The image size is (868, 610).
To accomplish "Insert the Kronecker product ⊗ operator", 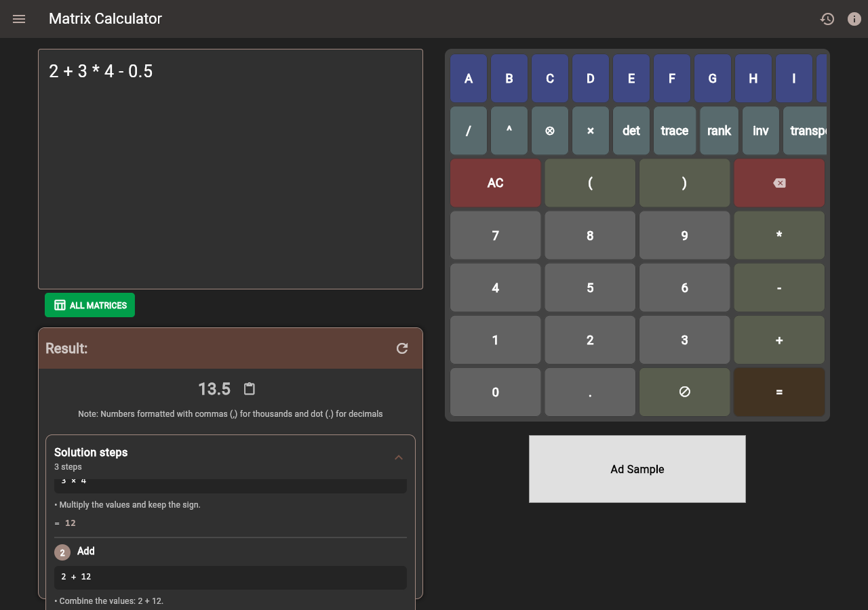I will tap(550, 131).
